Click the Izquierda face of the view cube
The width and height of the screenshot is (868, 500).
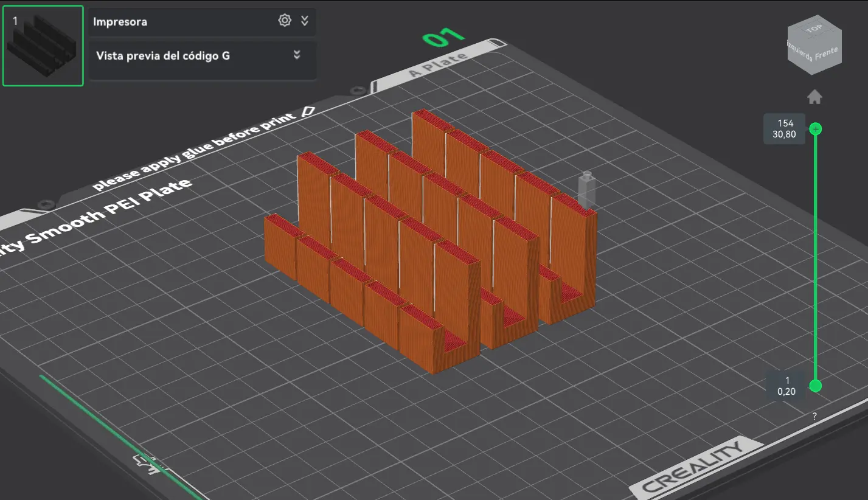[800, 52]
